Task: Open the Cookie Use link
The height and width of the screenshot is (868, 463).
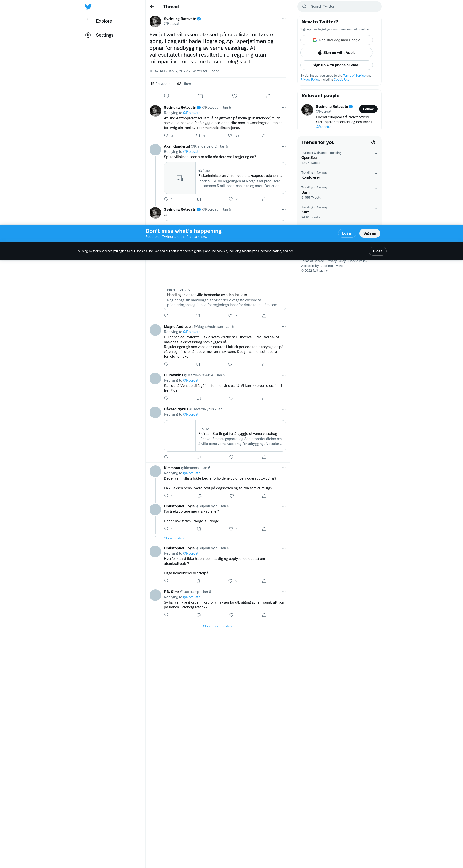Action: tap(342, 80)
